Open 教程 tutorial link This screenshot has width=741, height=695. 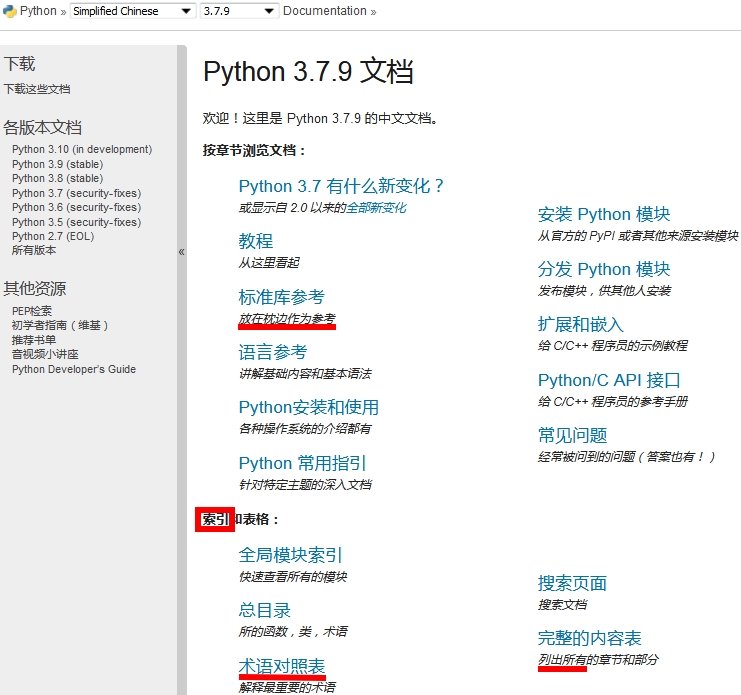256,241
